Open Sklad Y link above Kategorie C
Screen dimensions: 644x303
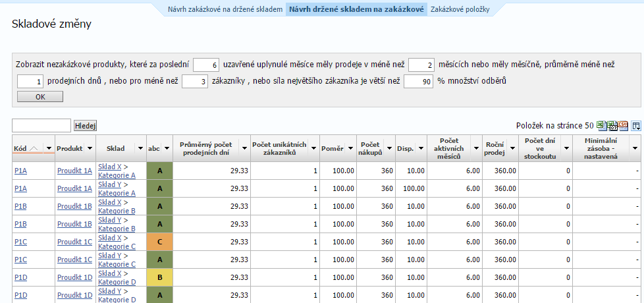(x=110, y=256)
